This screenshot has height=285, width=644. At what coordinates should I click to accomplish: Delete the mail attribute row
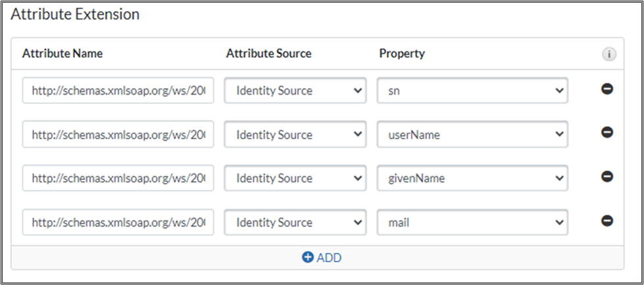(607, 221)
